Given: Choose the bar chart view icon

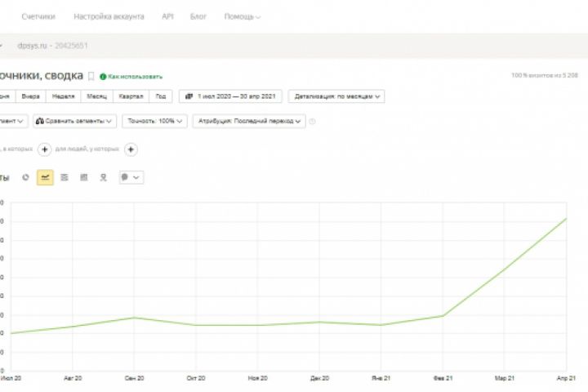Looking at the screenshot, I should [x=84, y=176].
